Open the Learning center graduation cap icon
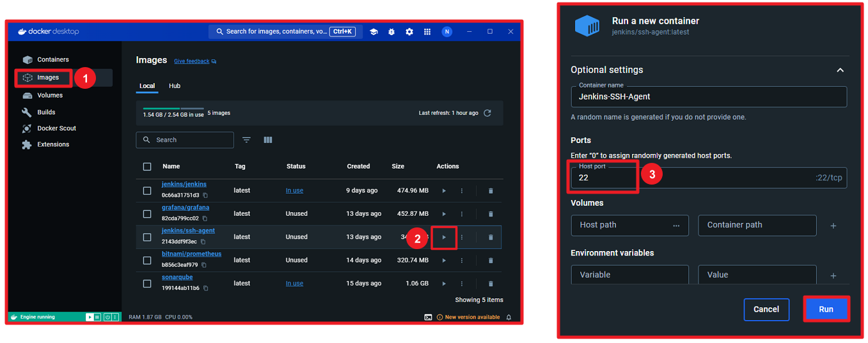This screenshot has width=868, height=343. 374,31
